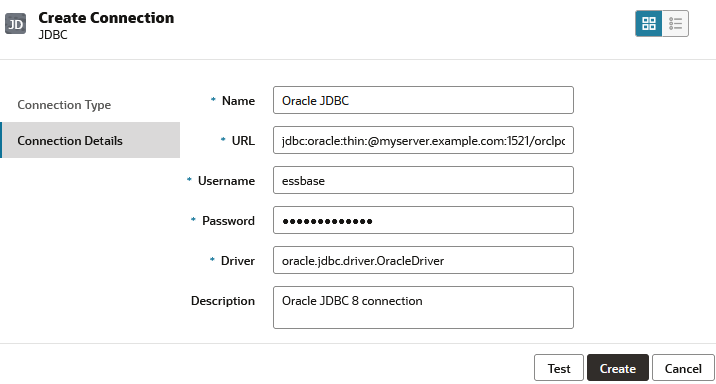Click the Username label
The image size is (716, 384).
[x=226, y=181]
